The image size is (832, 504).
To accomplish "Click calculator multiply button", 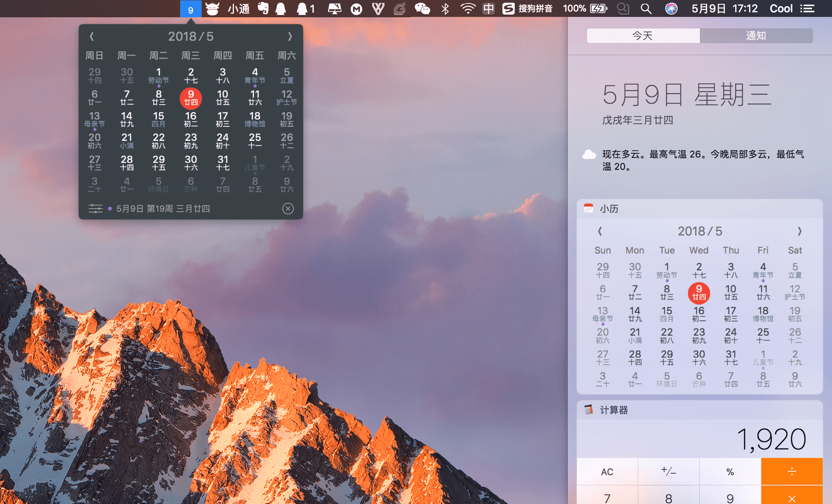I will coord(792,495).
